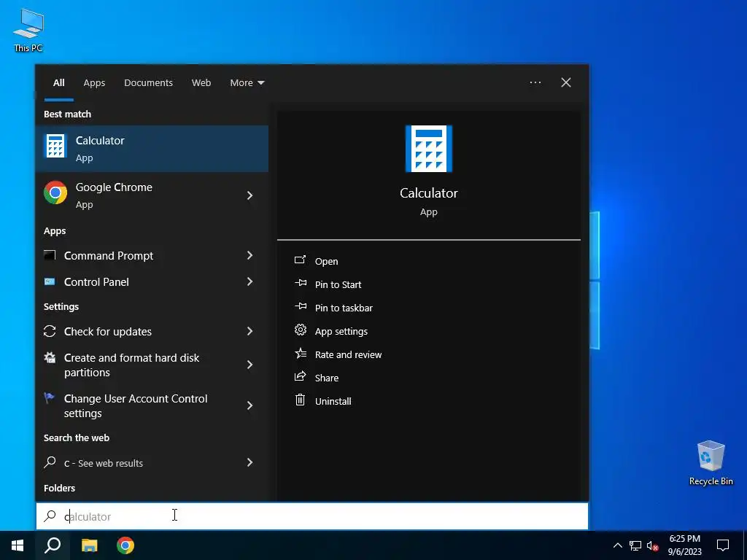Image resolution: width=747 pixels, height=560 pixels.
Task: Click the 'Check for updates' result text
Action: tap(108, 332)
